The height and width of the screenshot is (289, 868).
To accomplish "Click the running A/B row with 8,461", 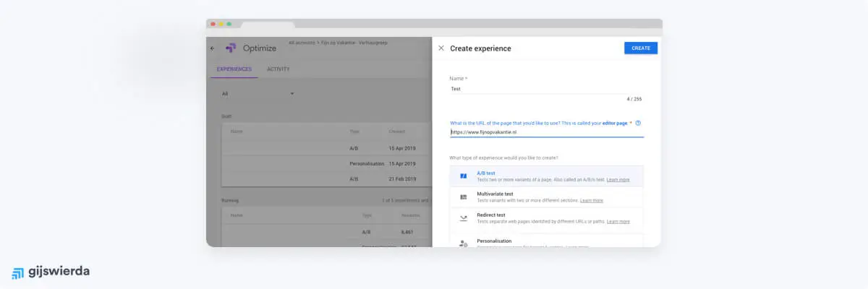I will [x=327, y=233].
